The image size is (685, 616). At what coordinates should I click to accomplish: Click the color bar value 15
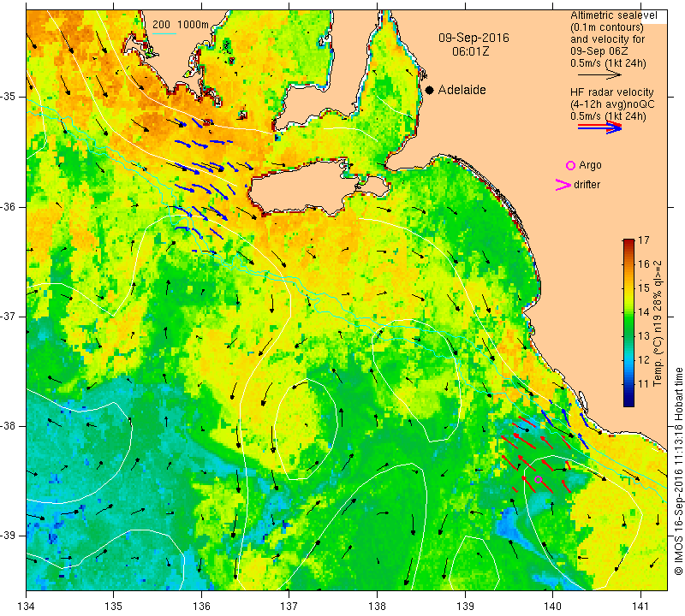[x=644, y=288]
